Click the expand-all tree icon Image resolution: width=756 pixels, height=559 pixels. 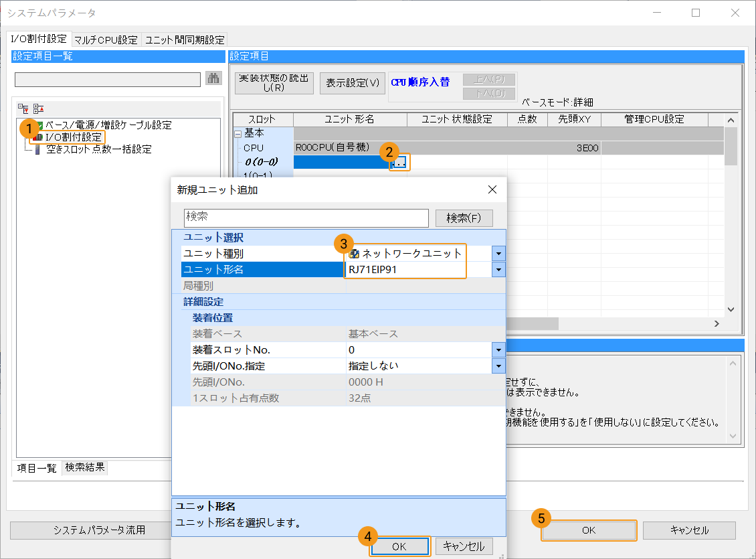pyautogui.click(x=23, y=108)
